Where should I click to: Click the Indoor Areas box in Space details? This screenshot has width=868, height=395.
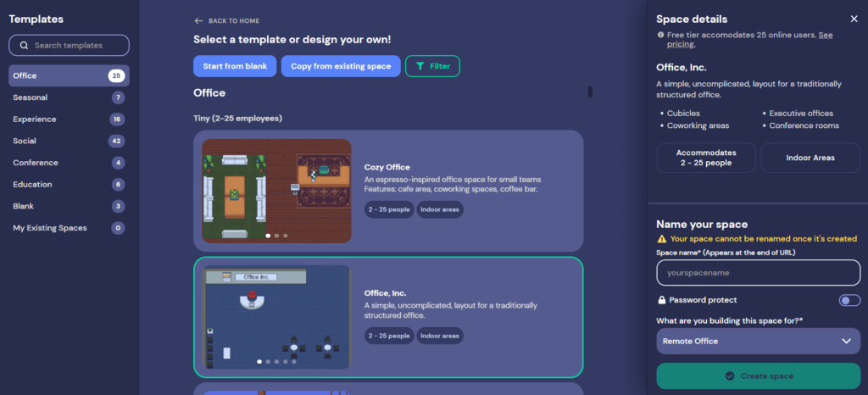click(x=810, y=158)
